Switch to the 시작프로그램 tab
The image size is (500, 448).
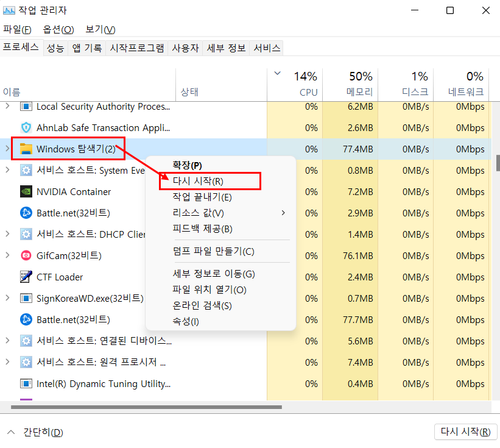click(x=137, y=48)
